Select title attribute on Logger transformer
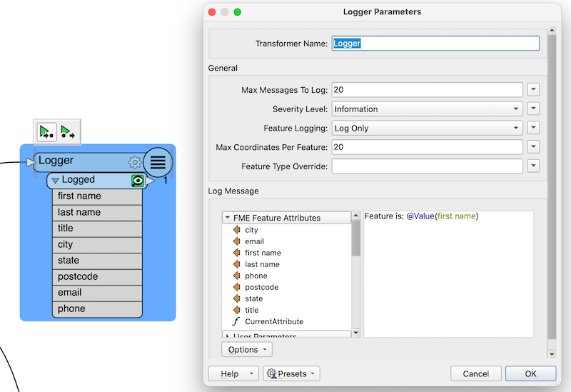Viewport: 571px width, 392px height. [x=97, y=228]
